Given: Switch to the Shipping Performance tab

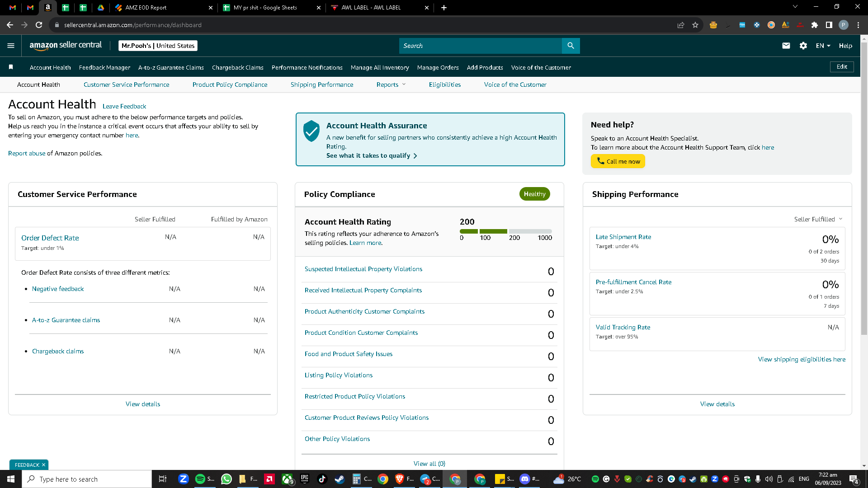Looking at the screenshot, I should 322,84.
